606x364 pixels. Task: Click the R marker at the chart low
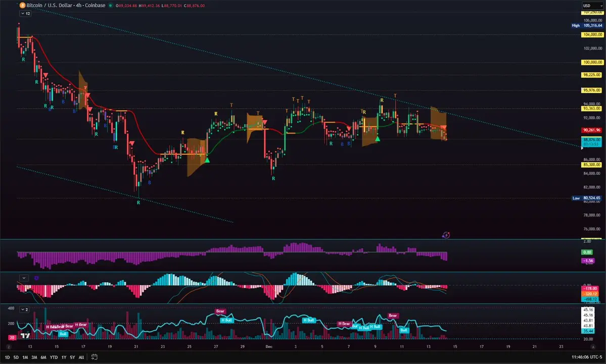point(138,202)
